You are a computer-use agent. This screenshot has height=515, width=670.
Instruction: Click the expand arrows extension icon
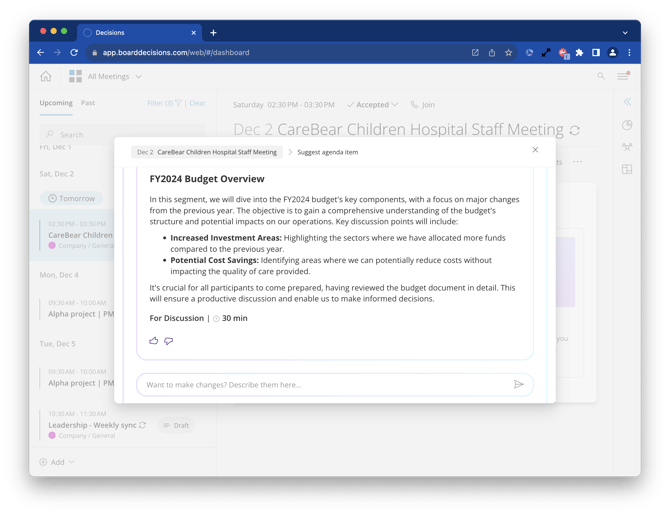(546, 53)
